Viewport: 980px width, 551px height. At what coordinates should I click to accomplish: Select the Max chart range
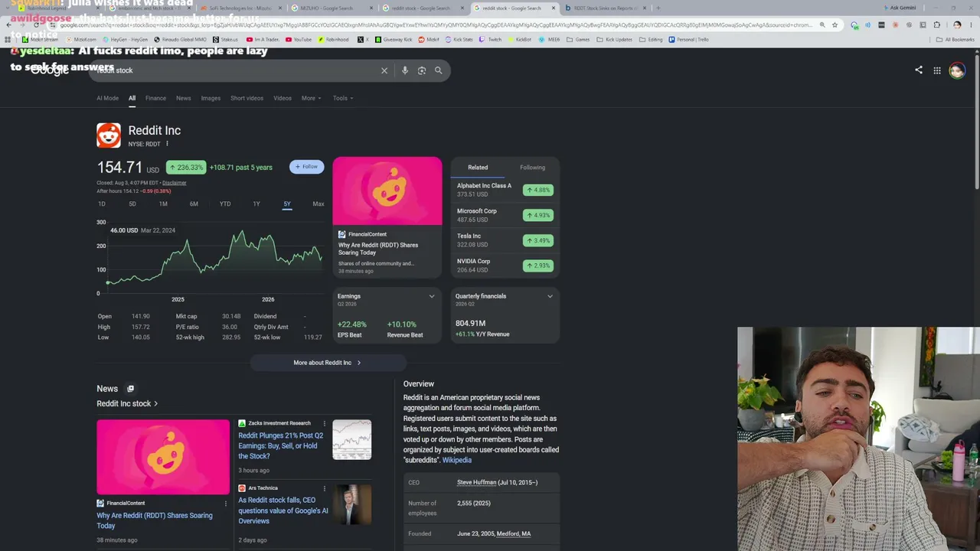tap(318, 204)
